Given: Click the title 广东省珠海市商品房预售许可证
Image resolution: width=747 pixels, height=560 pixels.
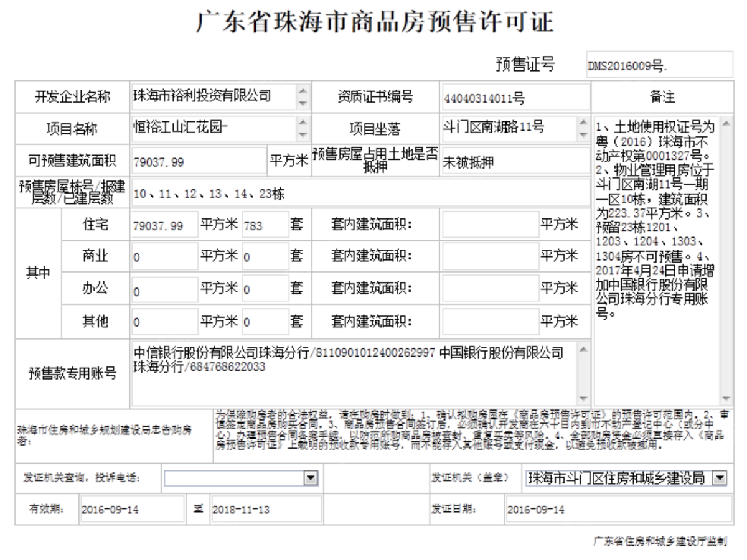Looking at the screenshot, I should [x=374, y=23].
